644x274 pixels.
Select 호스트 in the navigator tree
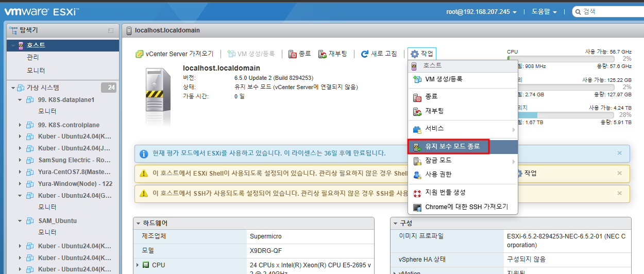point(63,45)
